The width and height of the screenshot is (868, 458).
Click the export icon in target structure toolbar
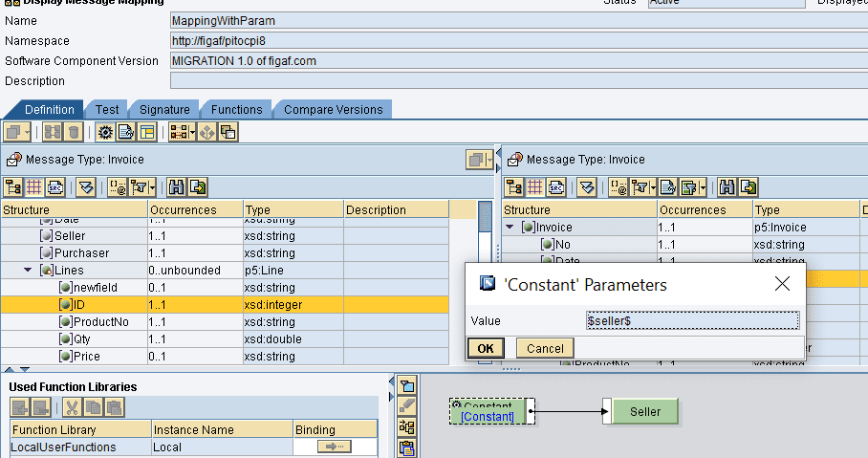click(x=749, y=187)
